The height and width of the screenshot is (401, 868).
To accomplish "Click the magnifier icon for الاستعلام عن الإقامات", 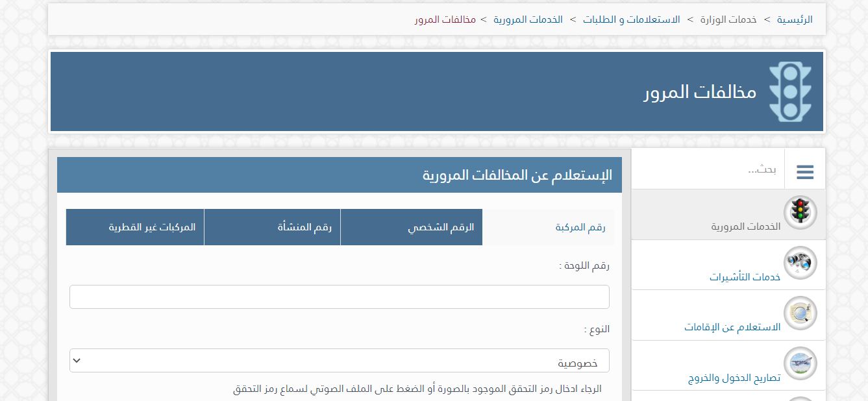I will [x=800, y=313].
